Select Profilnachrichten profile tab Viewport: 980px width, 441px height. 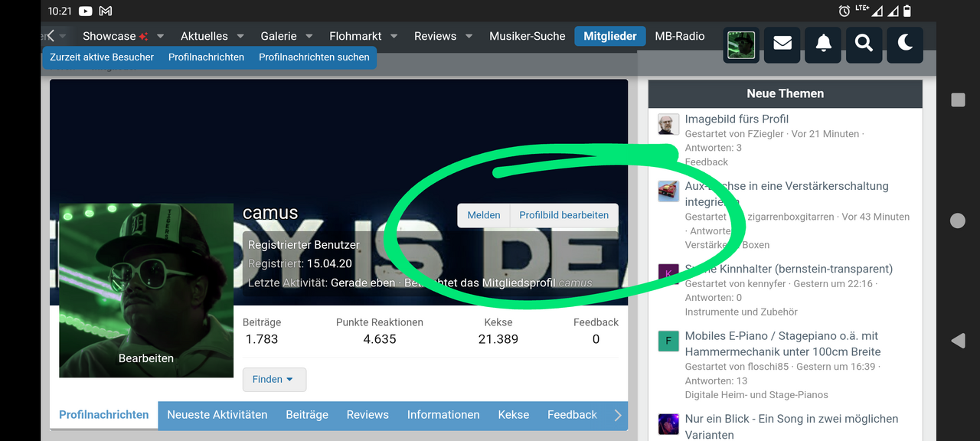pos(104,415)
